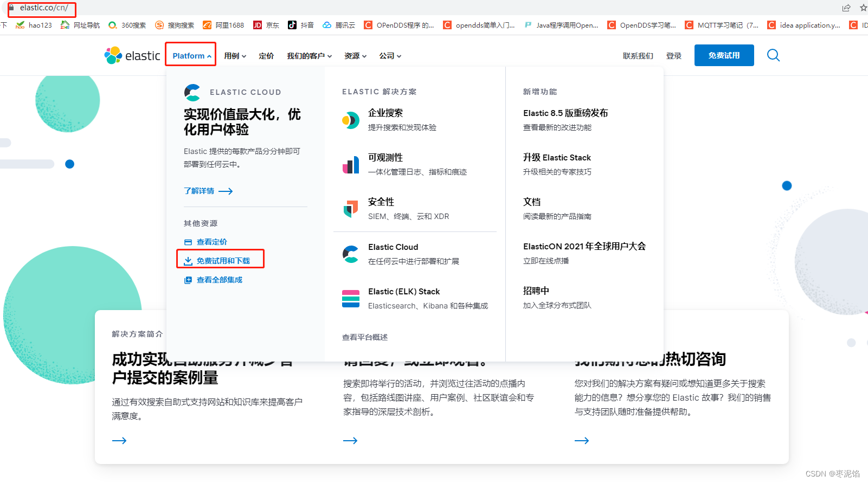Screen dimensions: 868x483
Task: Open the 招聘中 link
Action: [x=536, y=291]
